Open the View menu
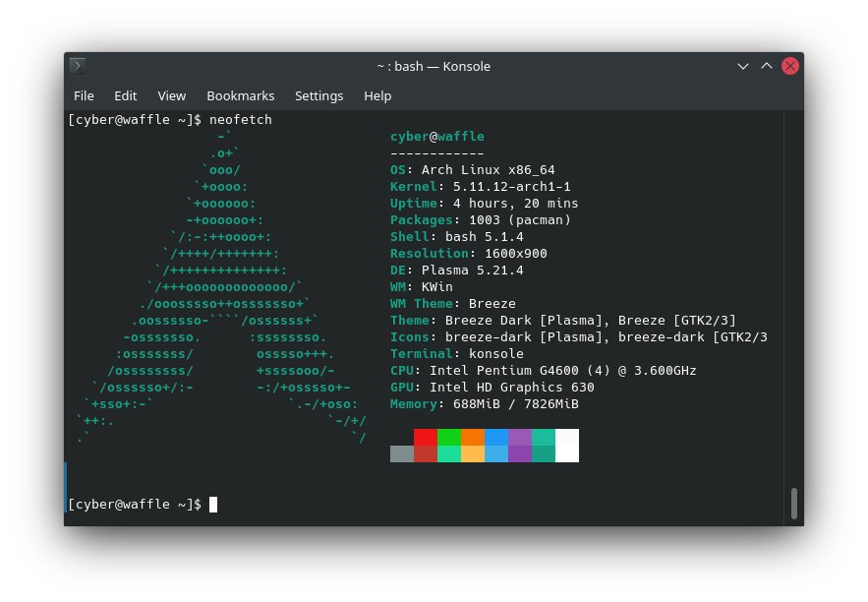868x602 pixels. pos(172,95)
